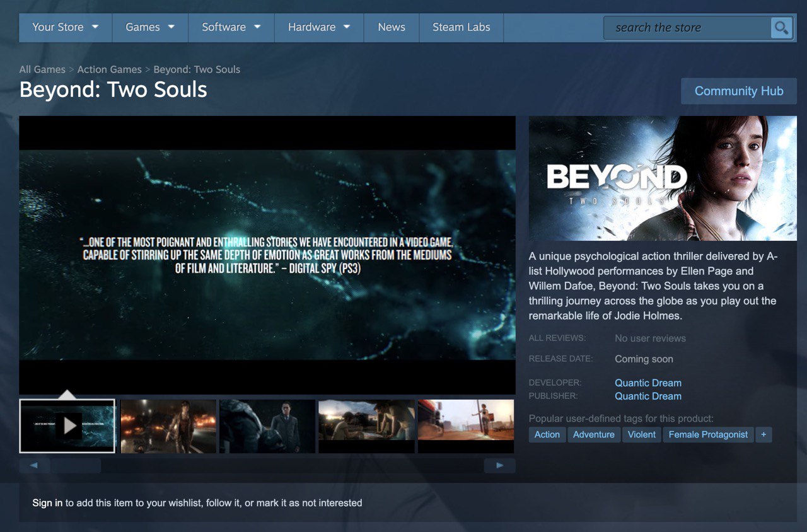Click into the search the store field
This screenshot has width=807, height=532.
click(687, 28)
